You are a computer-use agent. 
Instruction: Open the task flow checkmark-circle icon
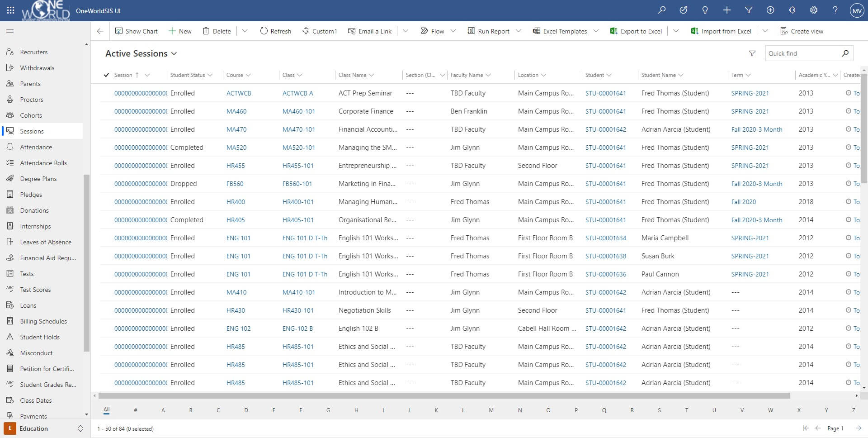coord(684,10)
